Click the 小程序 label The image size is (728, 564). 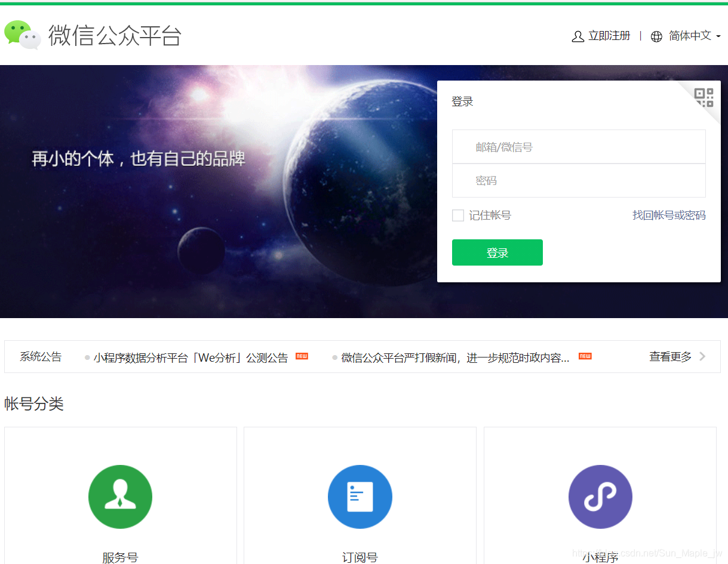(x=600, y=557)
